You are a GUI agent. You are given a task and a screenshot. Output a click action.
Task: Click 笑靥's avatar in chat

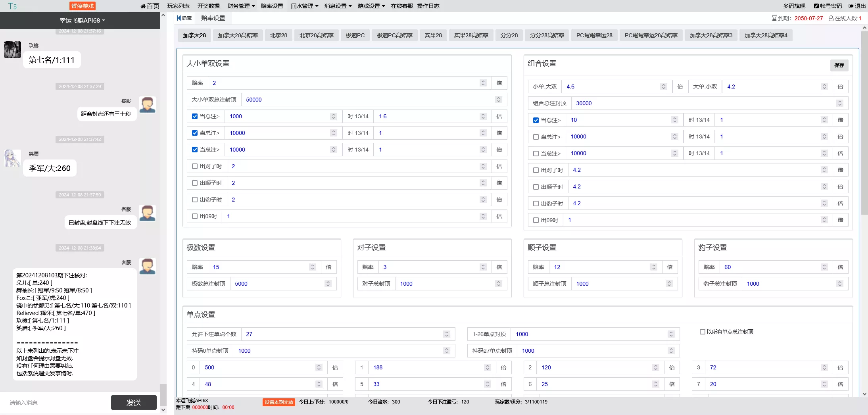point(12,158)
